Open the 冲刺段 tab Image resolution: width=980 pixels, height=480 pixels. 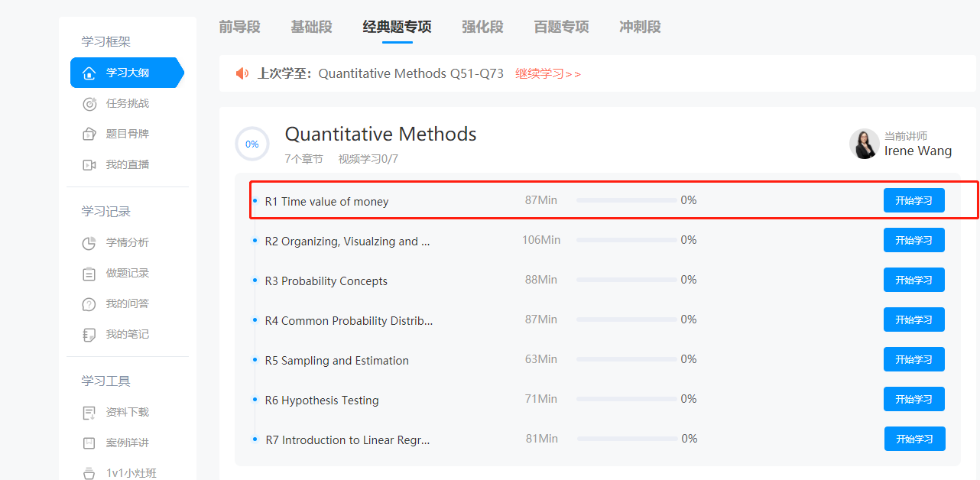click(640, 27)
